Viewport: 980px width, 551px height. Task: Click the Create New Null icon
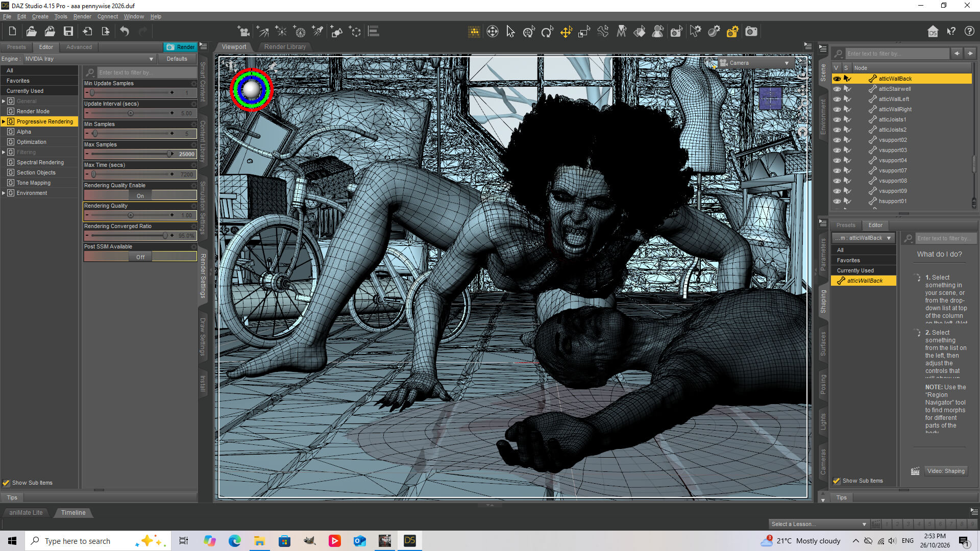click(x=355, y=32)
